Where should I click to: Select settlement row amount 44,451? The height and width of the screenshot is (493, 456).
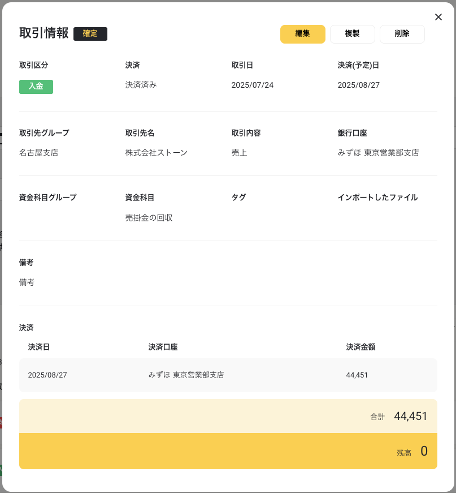click(x=357, y=375)
